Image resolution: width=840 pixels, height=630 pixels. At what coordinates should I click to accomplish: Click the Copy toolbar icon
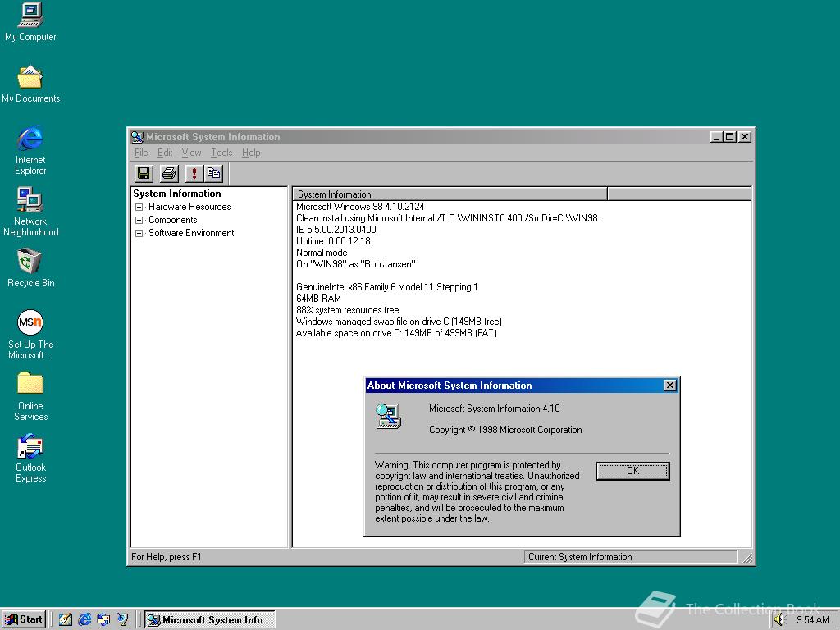click(x=214, y=173)
